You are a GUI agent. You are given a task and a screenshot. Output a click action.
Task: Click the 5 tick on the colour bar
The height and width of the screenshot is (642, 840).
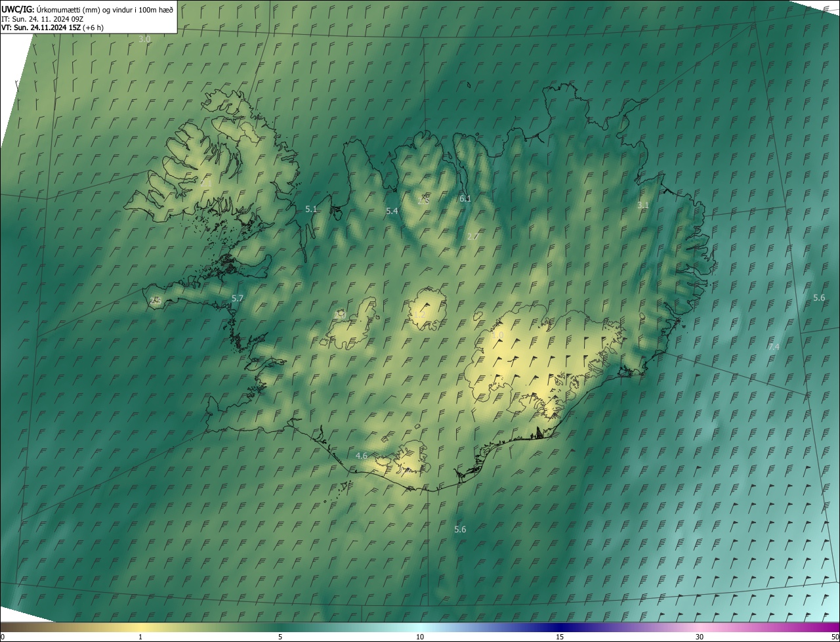[x=280, y=637]
